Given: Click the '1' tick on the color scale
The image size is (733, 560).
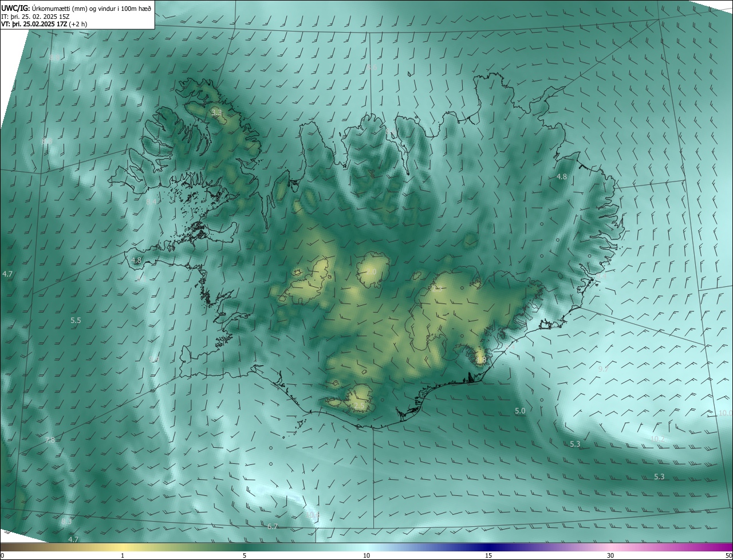Looking at the screenshot, I should (123, 555).
